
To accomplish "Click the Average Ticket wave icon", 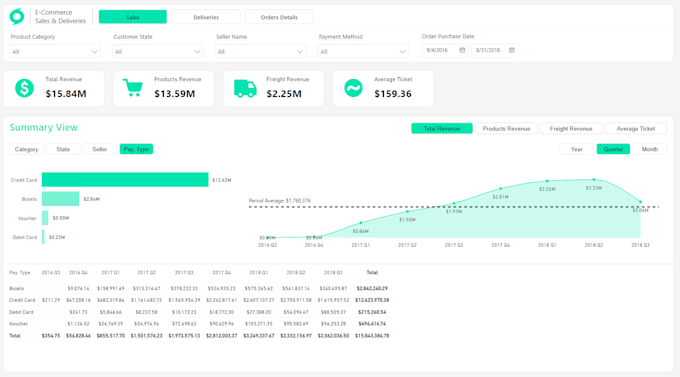I will pos(353,88).
